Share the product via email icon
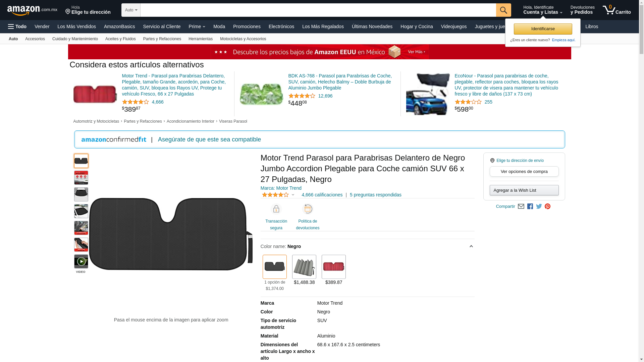 pos(521,206)
